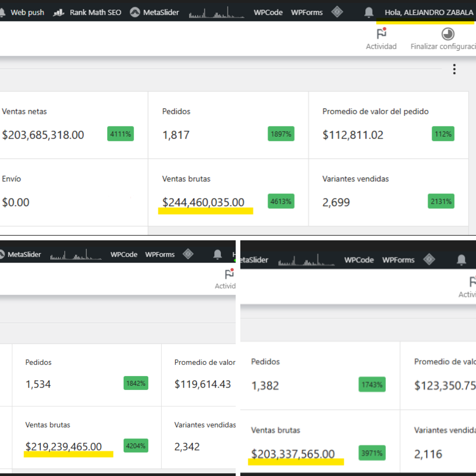Select WPCode in the bar with Rank Math SEO
Screen dimensions: 476x476
268,13
